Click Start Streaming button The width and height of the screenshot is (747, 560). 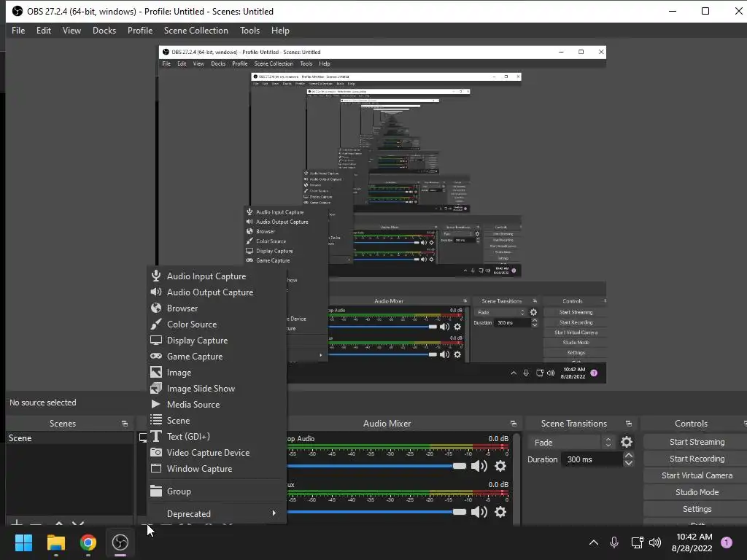pos(697,442)
